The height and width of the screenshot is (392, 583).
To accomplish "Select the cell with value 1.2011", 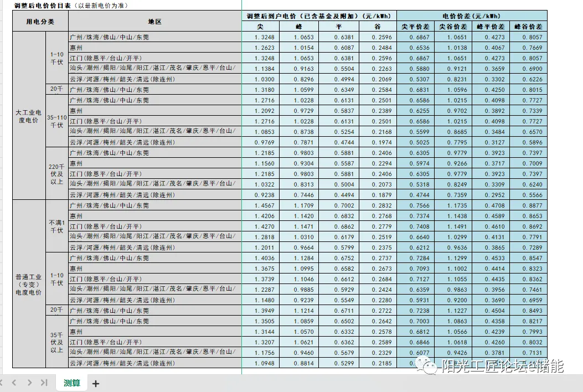I will 260,247.
